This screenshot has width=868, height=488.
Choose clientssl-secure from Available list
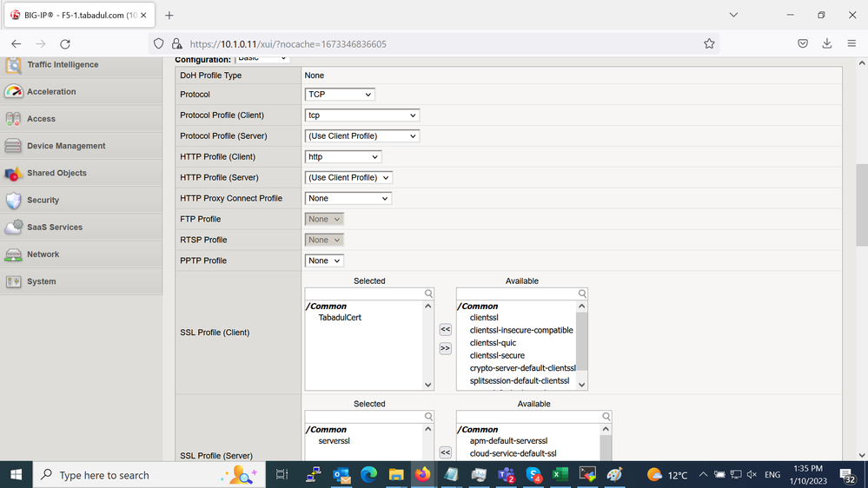(x=497, y=355)
